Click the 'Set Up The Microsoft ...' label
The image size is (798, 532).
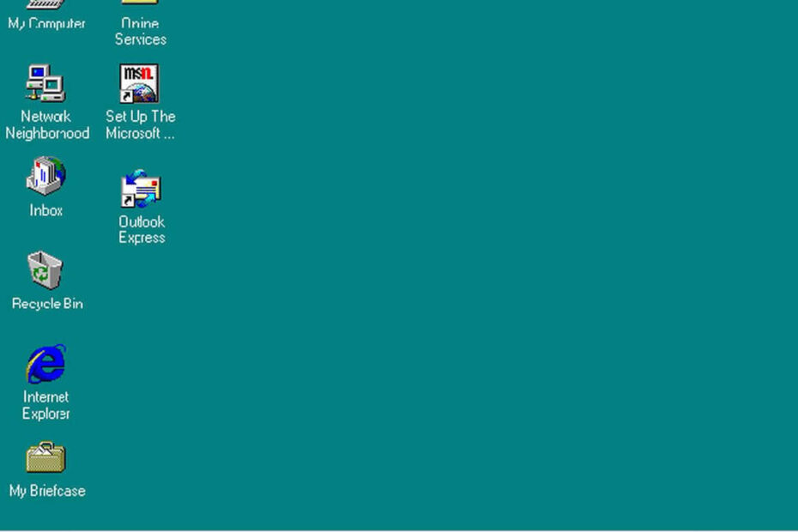[140, 125]
